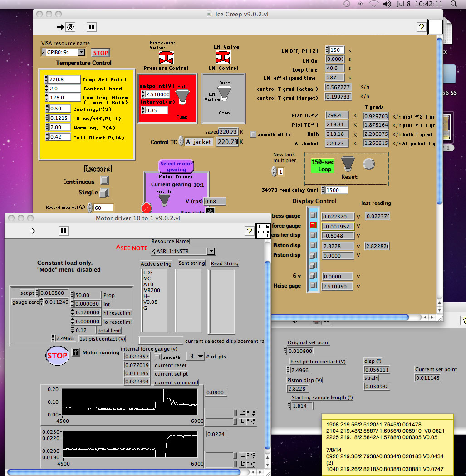The image size is (466, 476).
Task: Click the Select motor gearing button
Action: click(x=177, y=166)
